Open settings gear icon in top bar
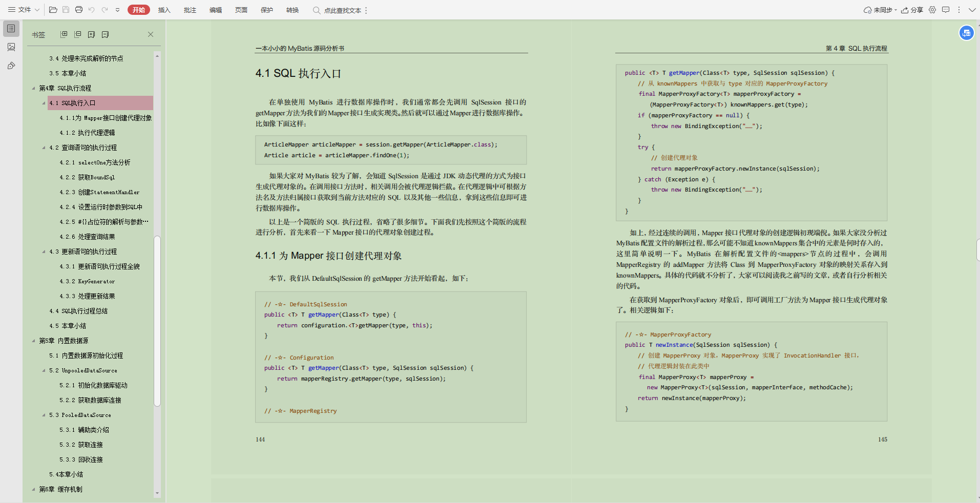The image size is (980, 503). 932,10
